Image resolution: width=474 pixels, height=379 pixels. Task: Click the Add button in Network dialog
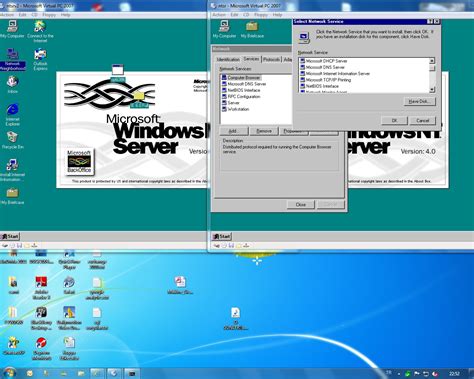tap(234, 131)
